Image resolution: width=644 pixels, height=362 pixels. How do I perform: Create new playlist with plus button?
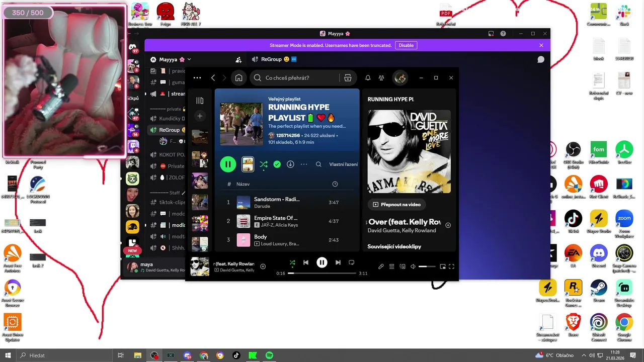tap(200, 116)
